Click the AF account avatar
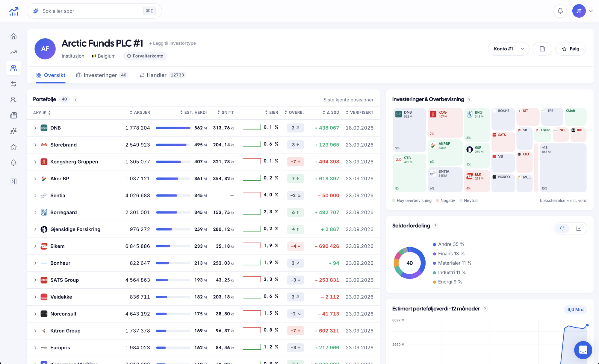The height and width of the screenshot is (364, 599). tap(45, 49)
